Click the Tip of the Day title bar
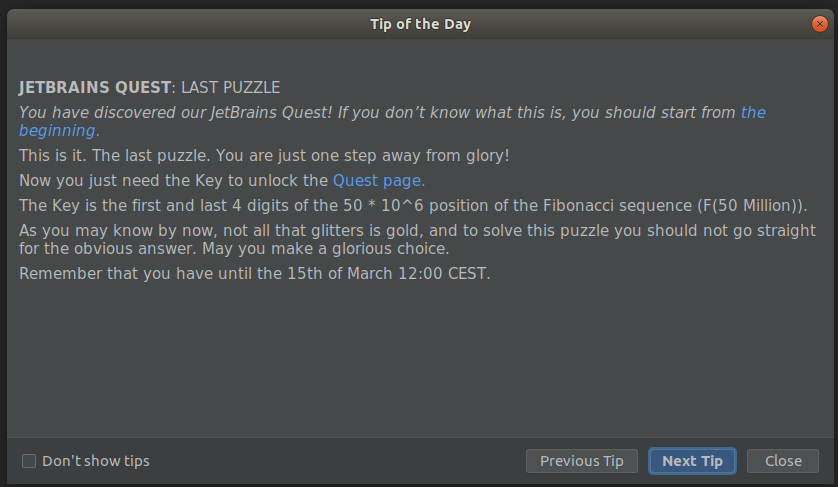Image resolution: width=838 pixels, height=487 pixels. pyautogui.click(x=420, y=24)
